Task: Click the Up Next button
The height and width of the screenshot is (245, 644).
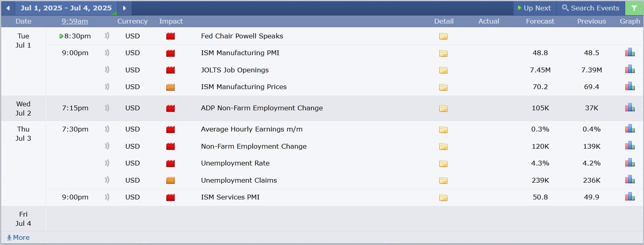Action: point(534,8)
